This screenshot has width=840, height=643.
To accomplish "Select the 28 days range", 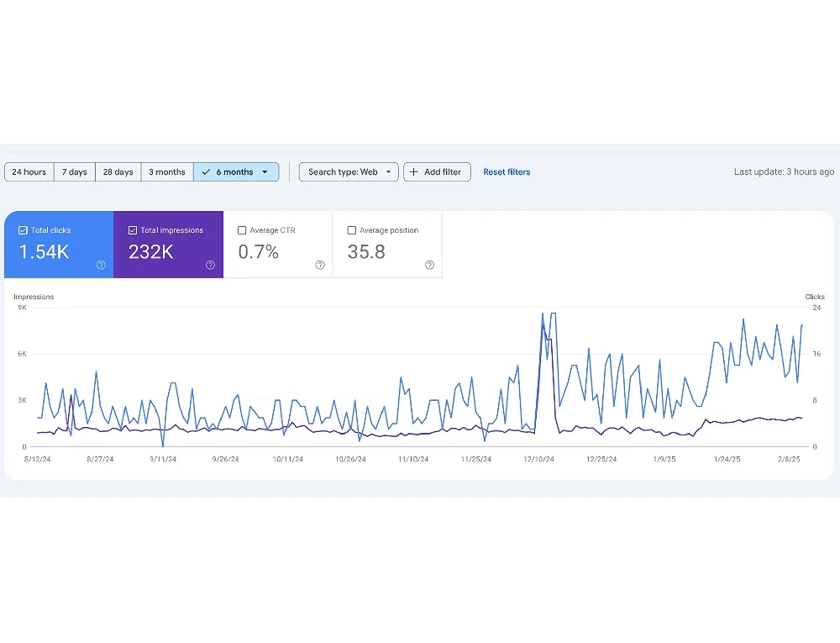I will [x=118, y=172].
